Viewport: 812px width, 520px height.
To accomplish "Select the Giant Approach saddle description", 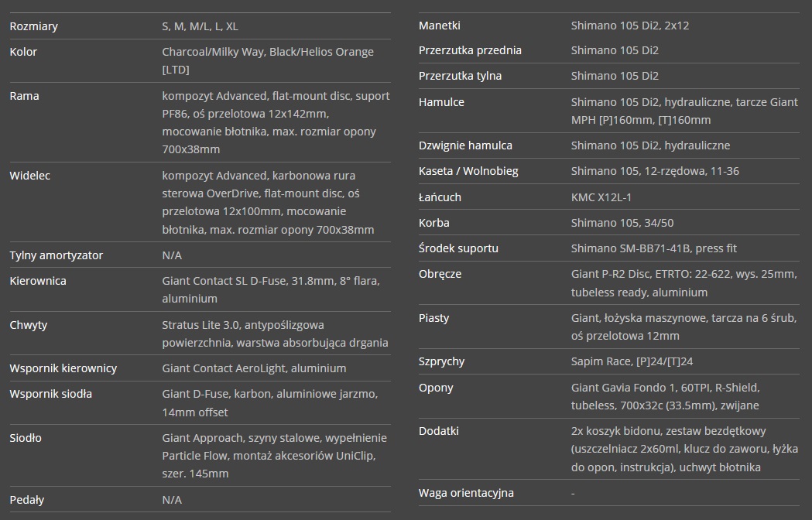I will click(275, 456).
